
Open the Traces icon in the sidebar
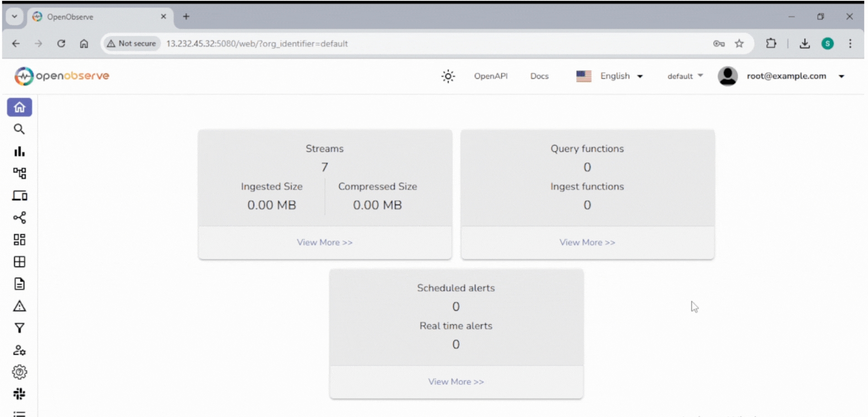coord(19,173)
